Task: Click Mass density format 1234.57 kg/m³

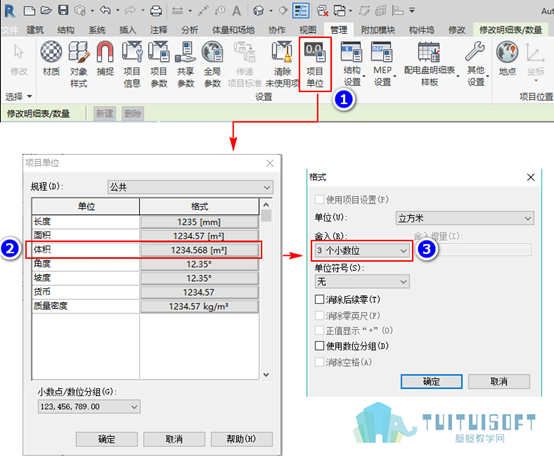Action: (x=199, y=306)
